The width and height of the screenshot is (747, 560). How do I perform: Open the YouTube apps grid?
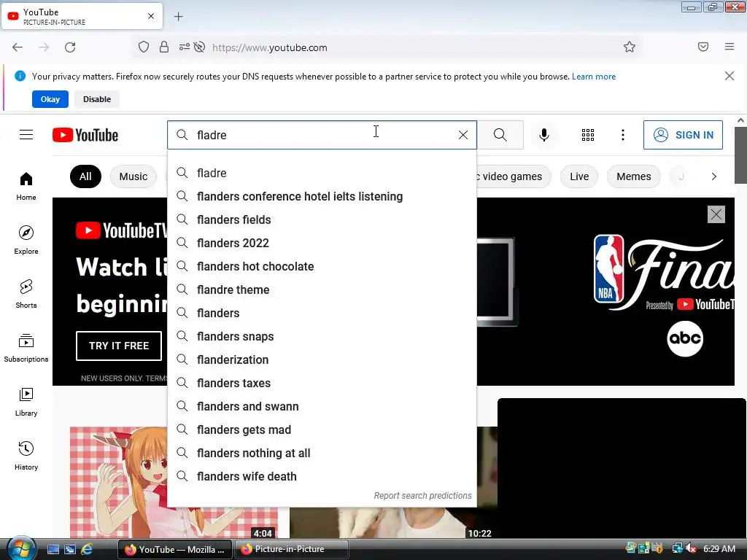(x=587, y=135)
